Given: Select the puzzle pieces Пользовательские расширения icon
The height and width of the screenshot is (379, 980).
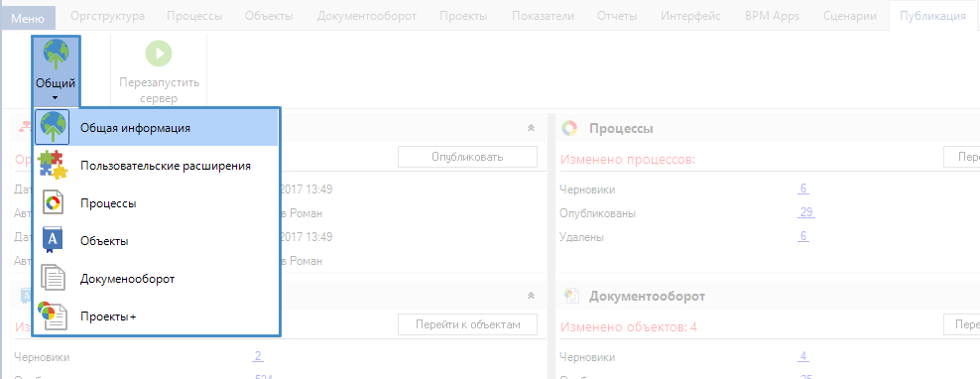Looking at the screenshot, I should [x=53, y=166].
